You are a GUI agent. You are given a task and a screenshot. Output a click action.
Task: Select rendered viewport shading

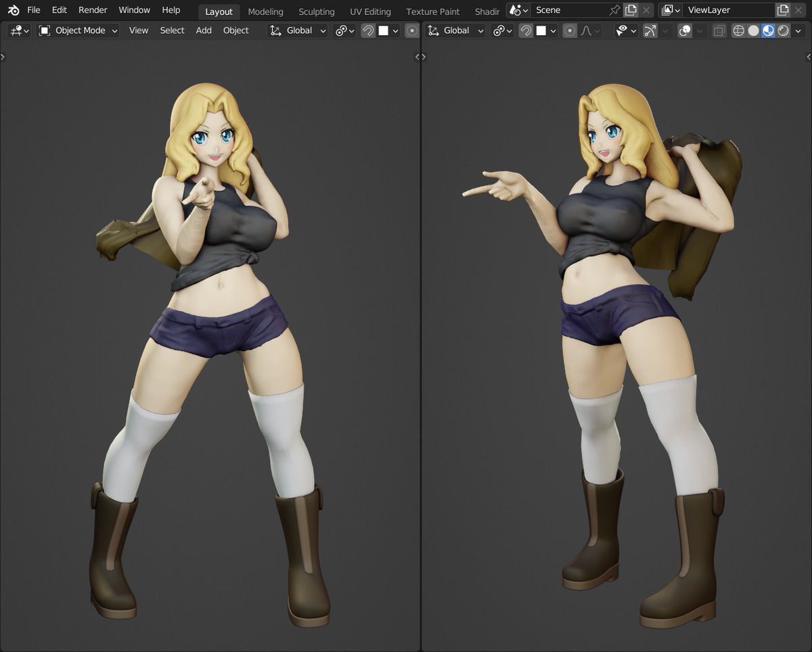(x=783, y=30)
